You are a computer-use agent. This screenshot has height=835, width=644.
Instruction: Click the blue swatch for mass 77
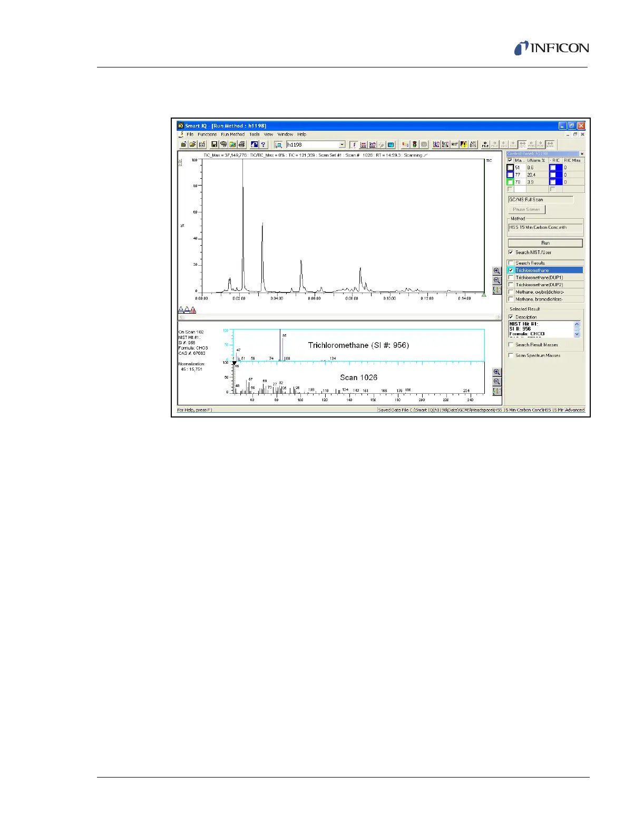(x=510, y=175)
